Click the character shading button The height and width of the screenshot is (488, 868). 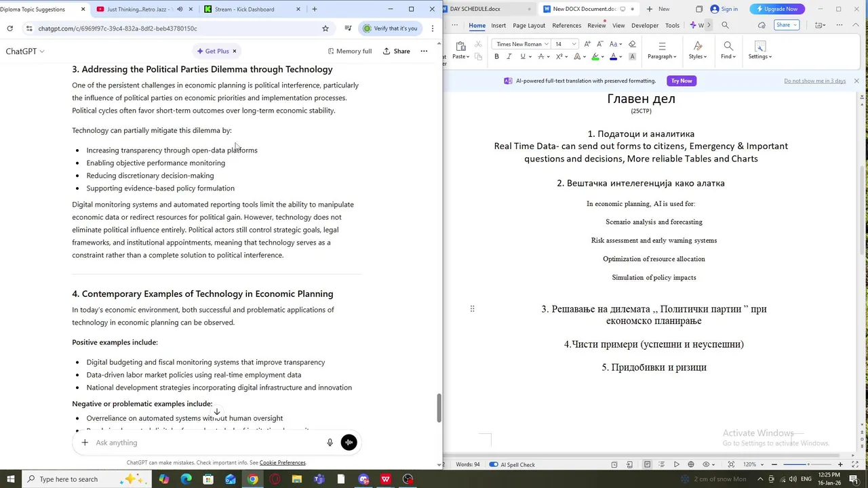coord(632,57)
